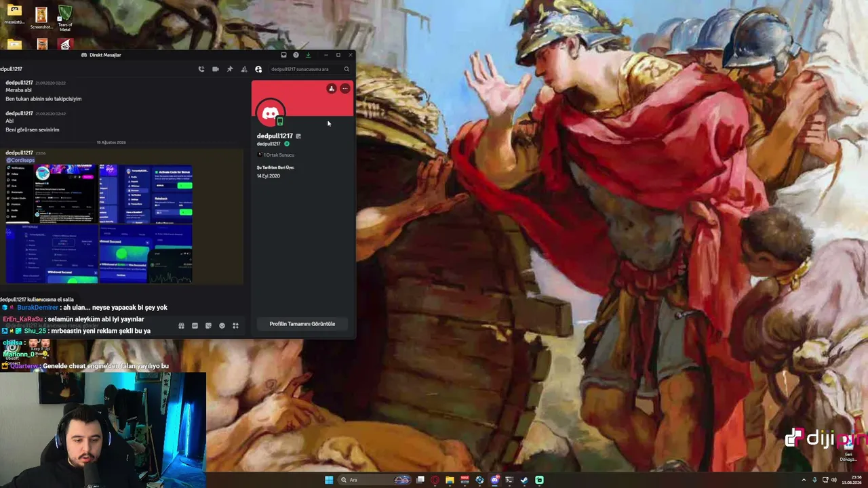The image size is (868, 488).
Task: Click 'Beni görürsen sevinirim' message text
Action: 33,129
